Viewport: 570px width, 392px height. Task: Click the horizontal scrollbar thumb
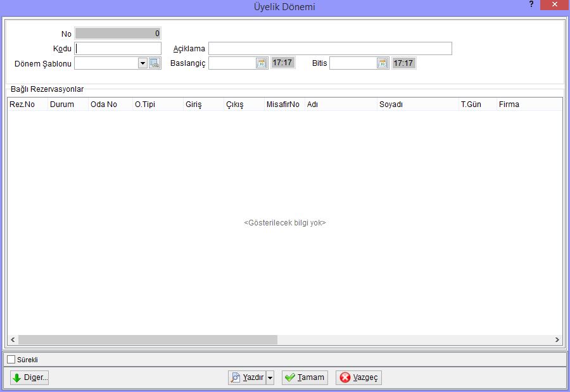pos(148,340)
